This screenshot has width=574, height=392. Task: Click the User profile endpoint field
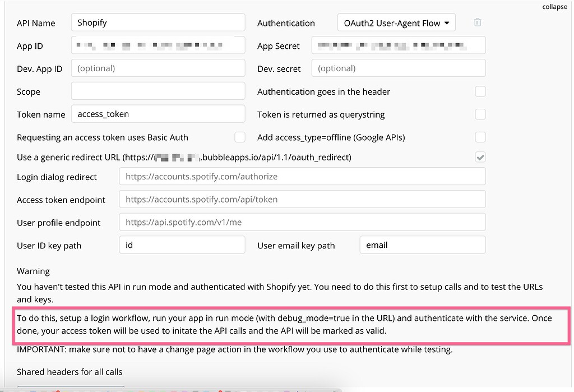point(302,222)
